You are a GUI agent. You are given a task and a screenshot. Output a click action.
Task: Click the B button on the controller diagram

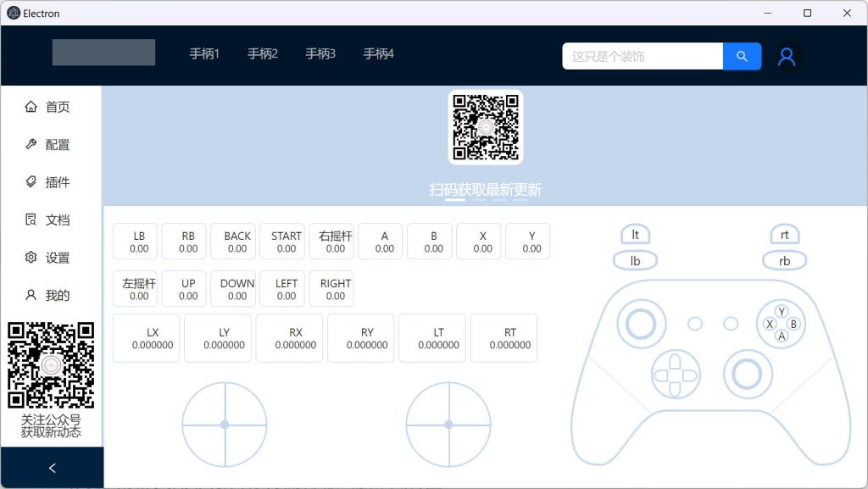coord(793,324)
